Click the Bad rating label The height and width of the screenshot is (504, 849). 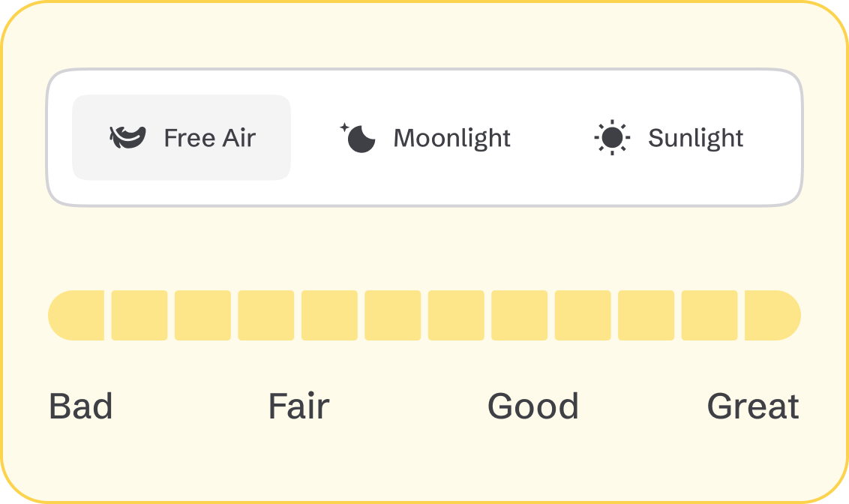click(81, 406)
